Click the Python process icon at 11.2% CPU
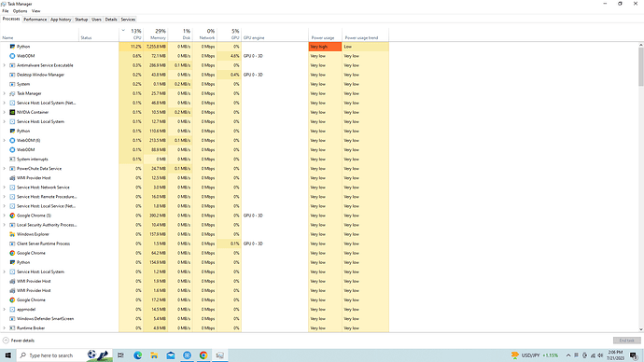This screenshot has width=644, height=362. pos(12,47)
